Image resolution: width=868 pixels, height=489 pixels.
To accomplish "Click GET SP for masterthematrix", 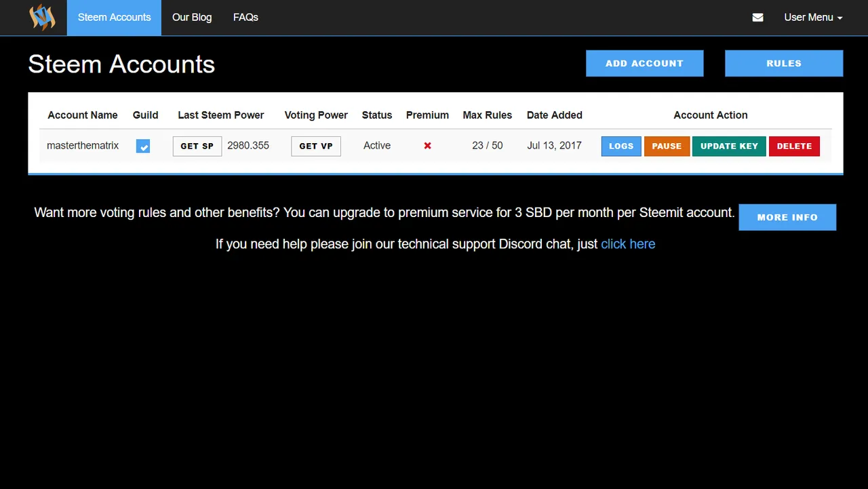I will (197, 146).
